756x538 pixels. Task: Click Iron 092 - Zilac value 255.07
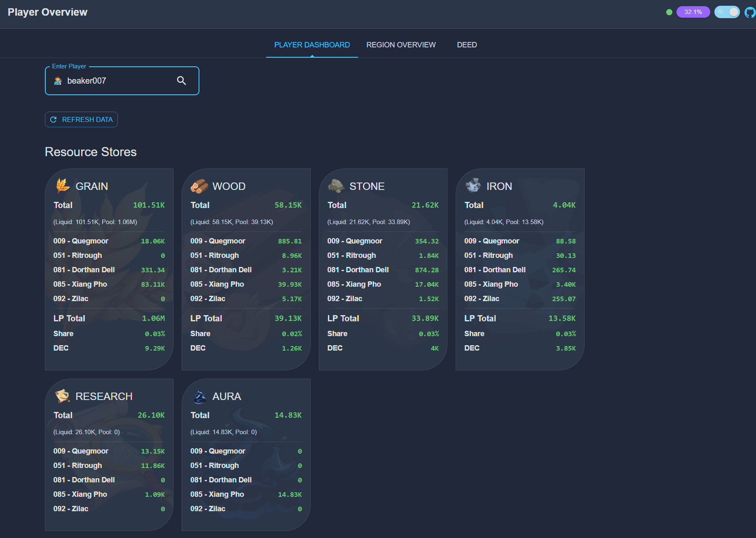pyautogui.click(x=564, y=299)
